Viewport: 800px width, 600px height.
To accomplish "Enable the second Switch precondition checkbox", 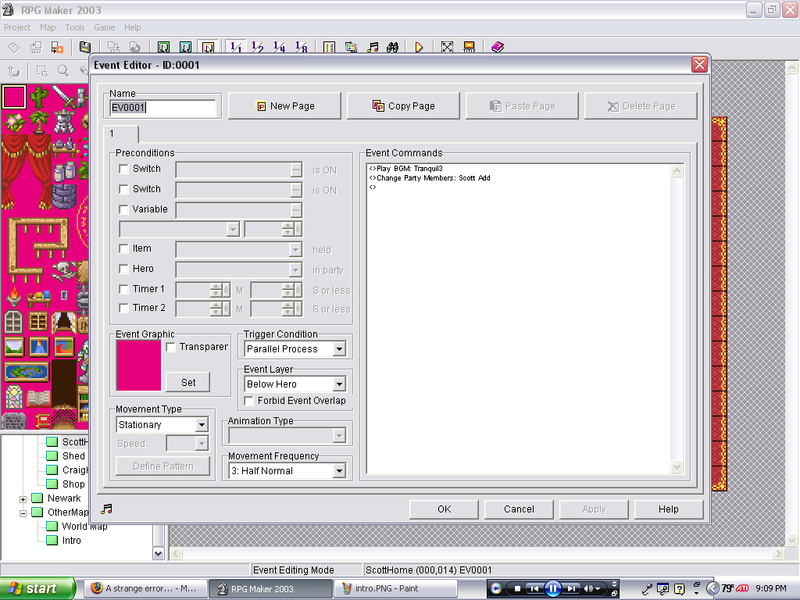I will point(123,189).
